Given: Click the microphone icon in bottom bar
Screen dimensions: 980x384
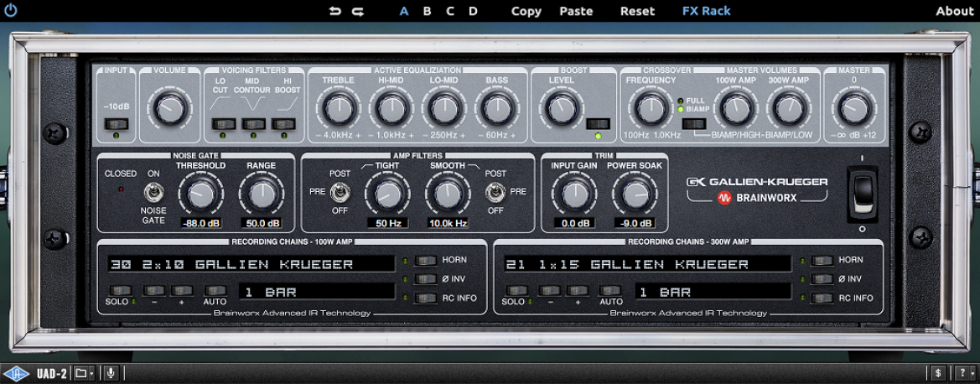Looking at the screenshot, I should (111, 373).
